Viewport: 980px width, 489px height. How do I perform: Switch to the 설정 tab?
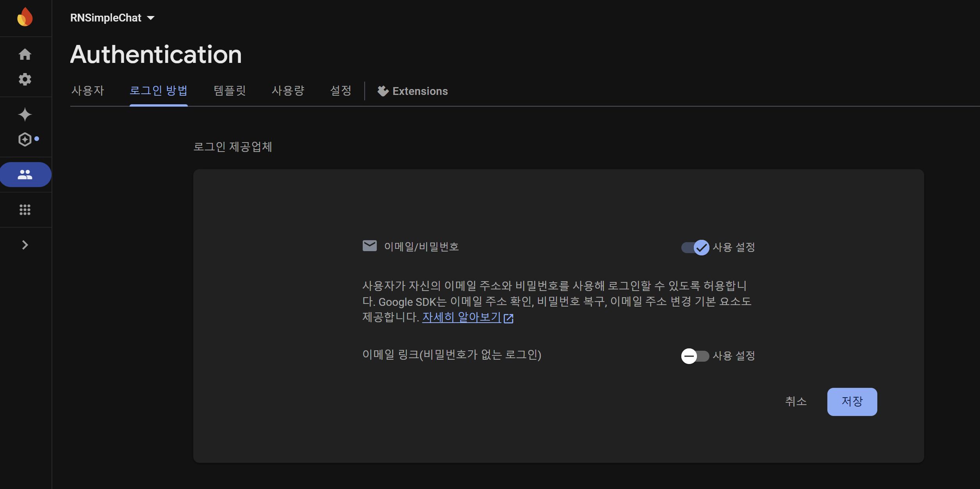coord(341,91)
